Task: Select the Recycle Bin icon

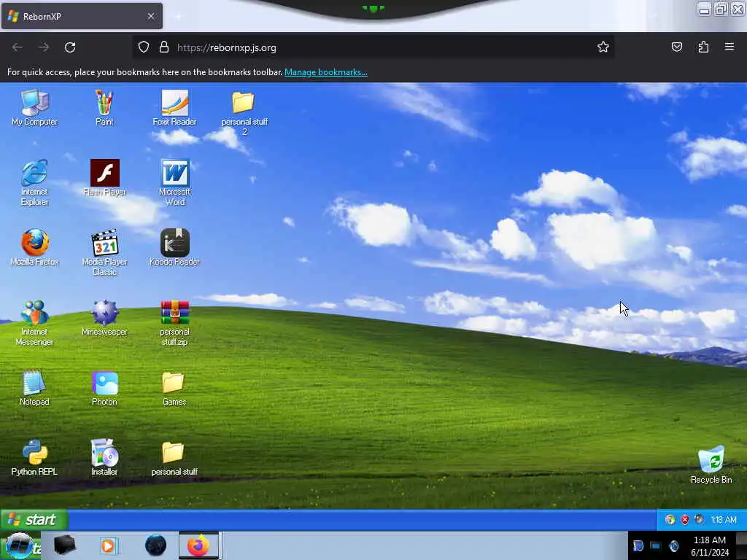Action: pyautogui.click(x=711, y=464)
